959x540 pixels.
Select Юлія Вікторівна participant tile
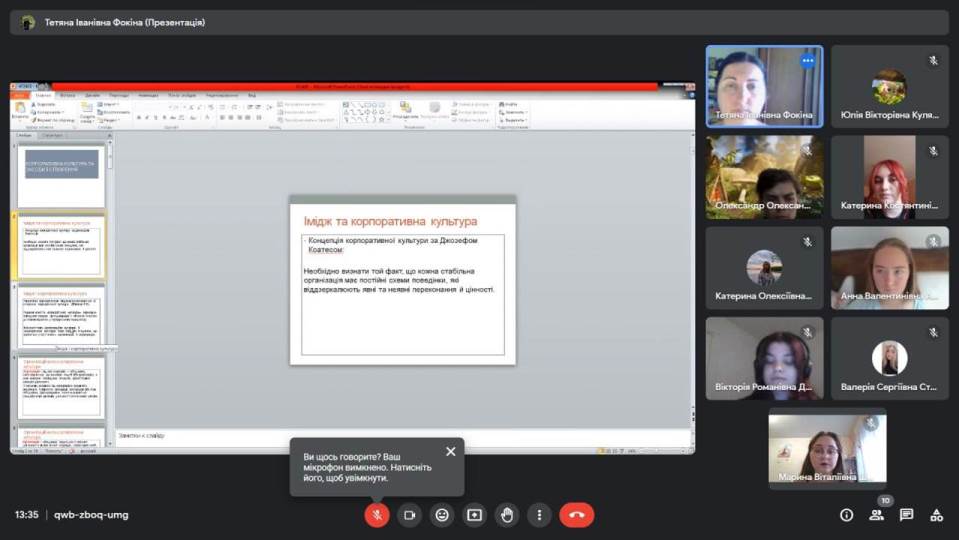pyautogui.click(x=889, y=86)
